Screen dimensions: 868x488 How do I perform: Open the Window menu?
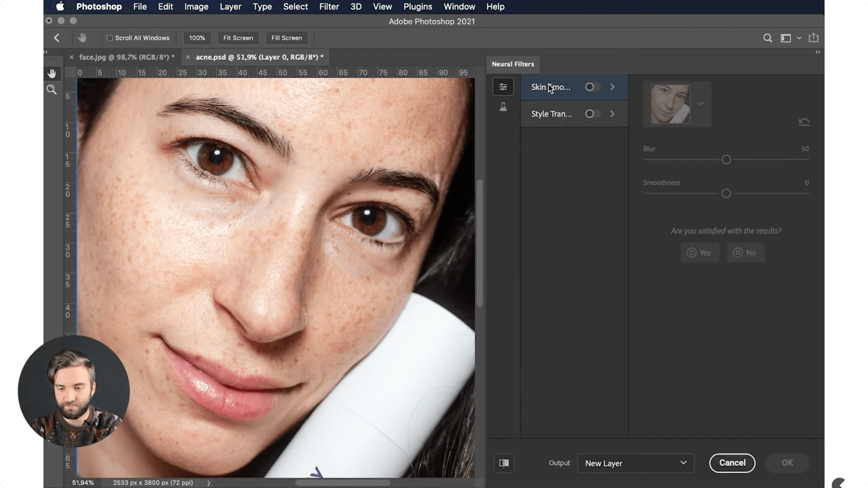(459, 7)
